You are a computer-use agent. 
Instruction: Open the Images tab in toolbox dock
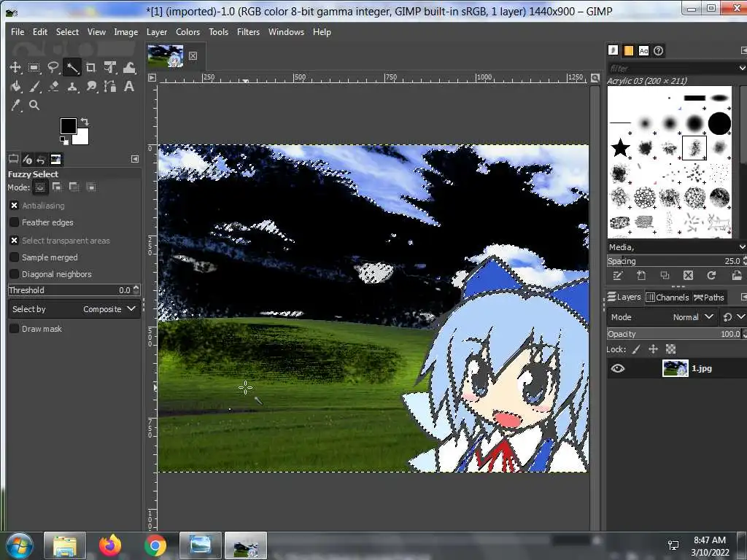[x=55, y=159]
